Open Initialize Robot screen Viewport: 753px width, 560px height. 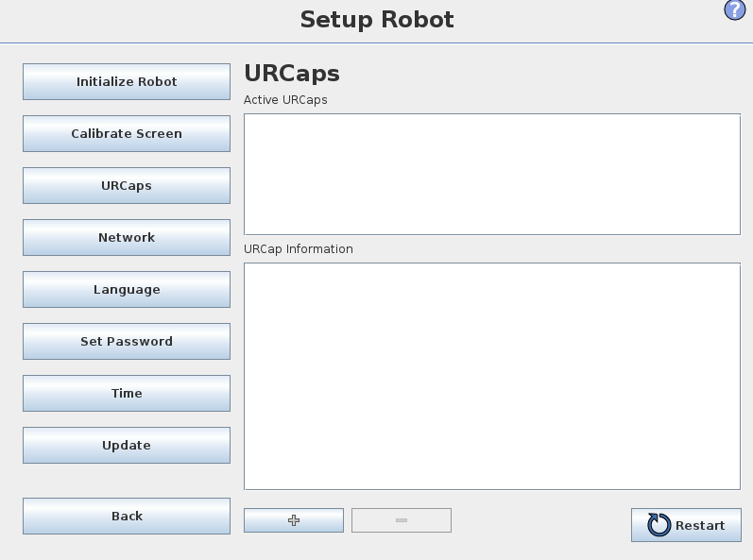(x=127, y=81)
